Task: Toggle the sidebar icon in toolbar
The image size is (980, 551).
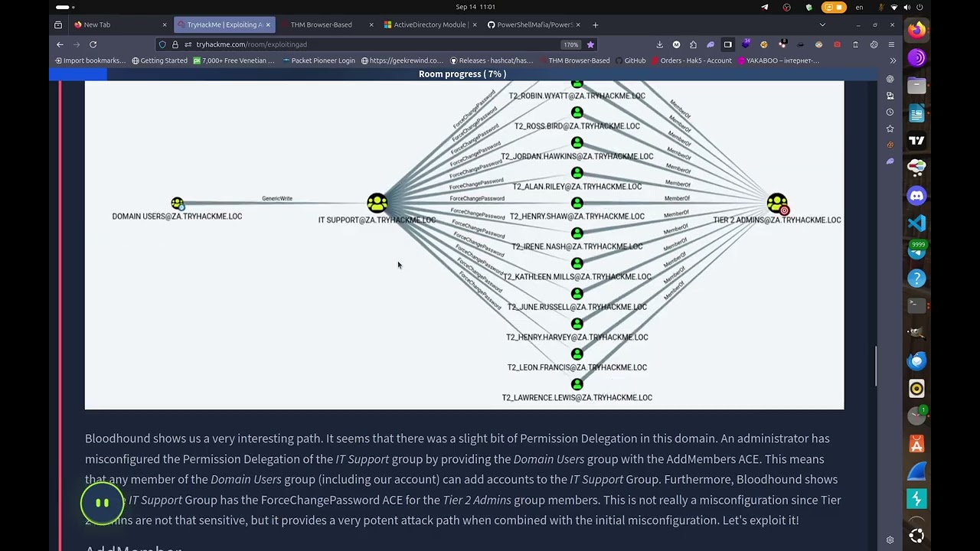Action: [x=727, y=44]
